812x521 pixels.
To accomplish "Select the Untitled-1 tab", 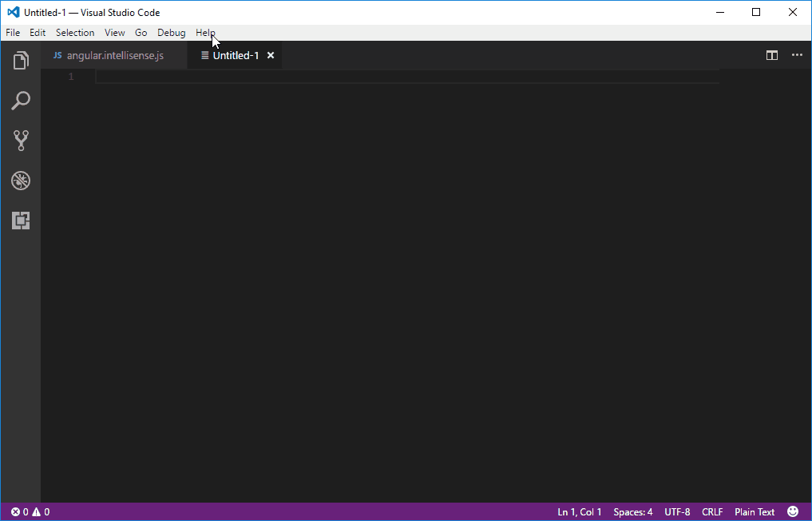I will (236, 55).
